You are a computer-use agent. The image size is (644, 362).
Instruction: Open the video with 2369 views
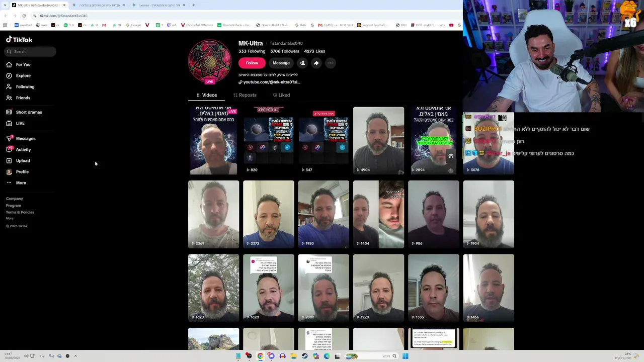213,214
